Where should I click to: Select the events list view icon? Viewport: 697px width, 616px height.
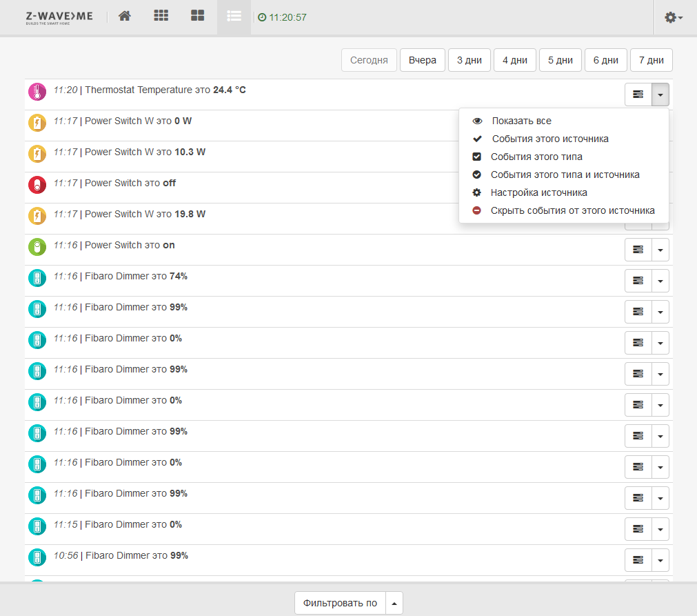234,17
